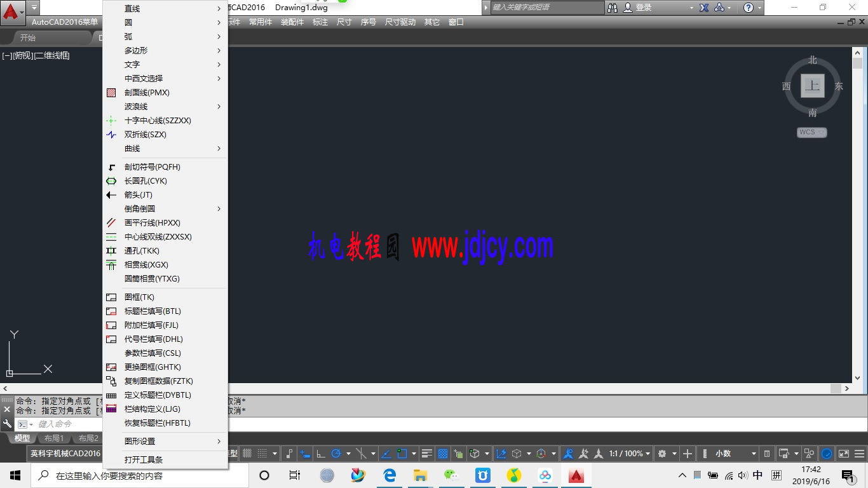The height and width of the screenshot is (488, 868).
Task: Open the quick access toolbar dropdown arrow
Action: (34, 8)
